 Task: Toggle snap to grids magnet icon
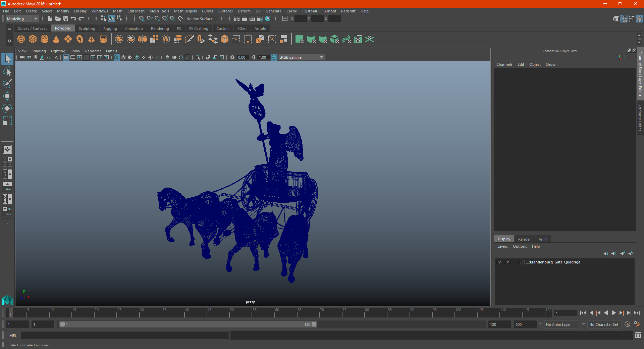click(142, 19)
